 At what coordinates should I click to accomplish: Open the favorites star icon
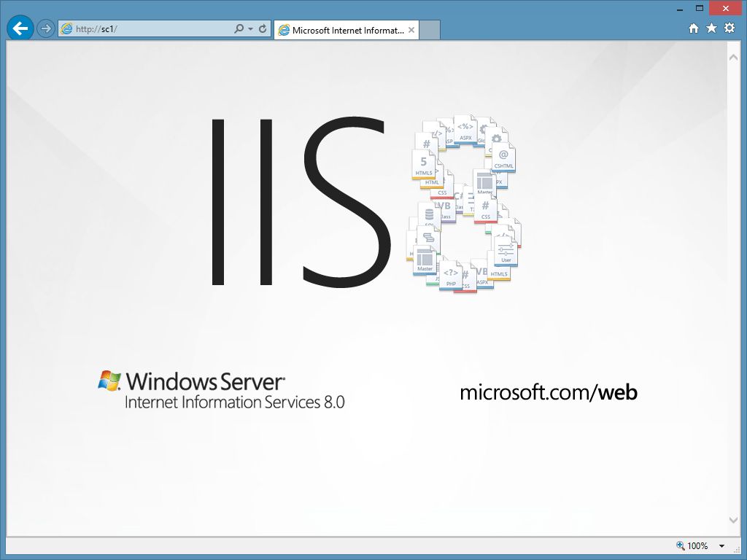click(x=711, y=28)
